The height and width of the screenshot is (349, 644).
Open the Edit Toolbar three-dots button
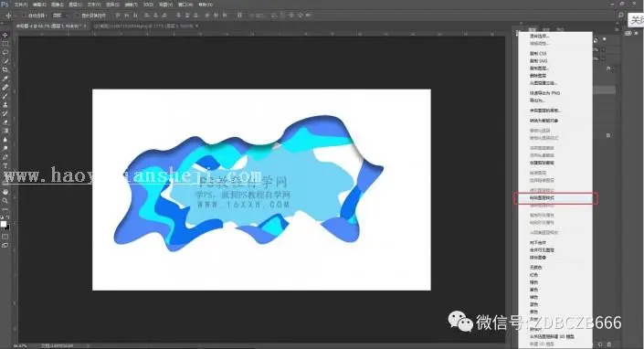point(5,209)
